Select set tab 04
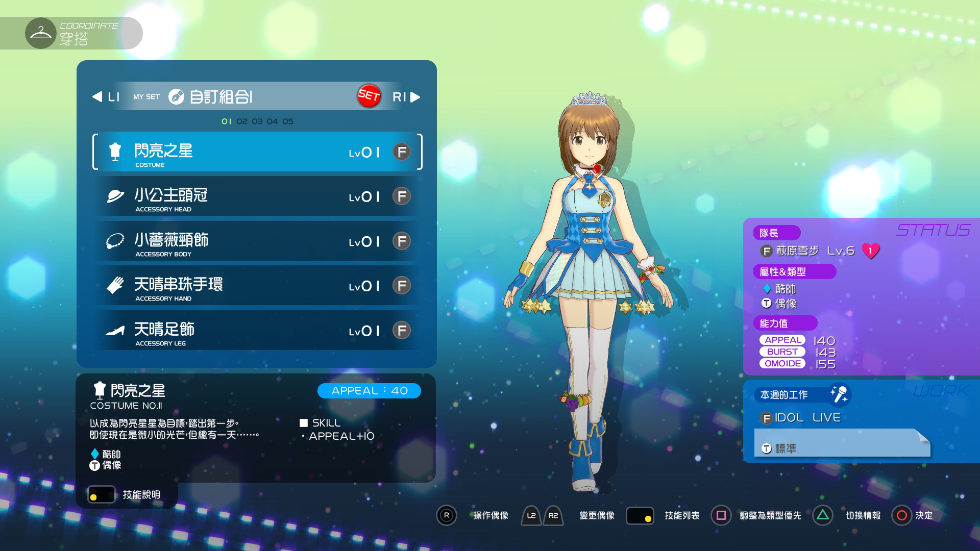The image size is (980, 551). [272, 121]
